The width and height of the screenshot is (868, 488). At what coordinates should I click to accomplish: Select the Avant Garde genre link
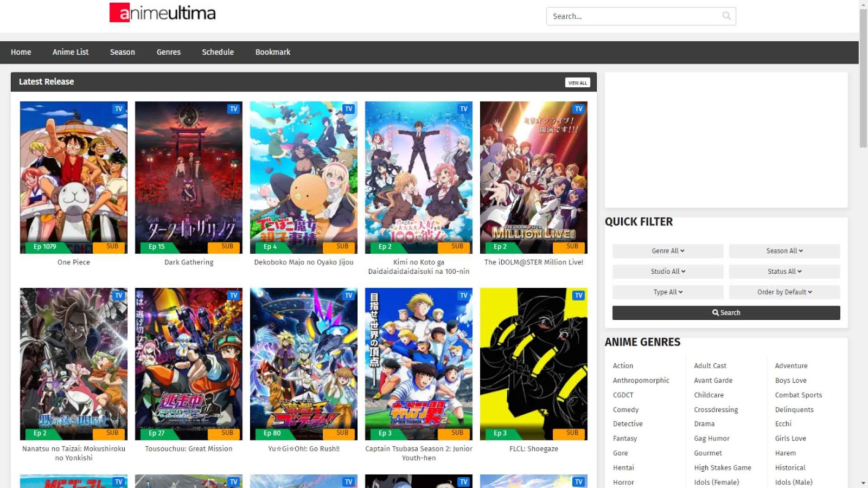click(x=713, y=381)
